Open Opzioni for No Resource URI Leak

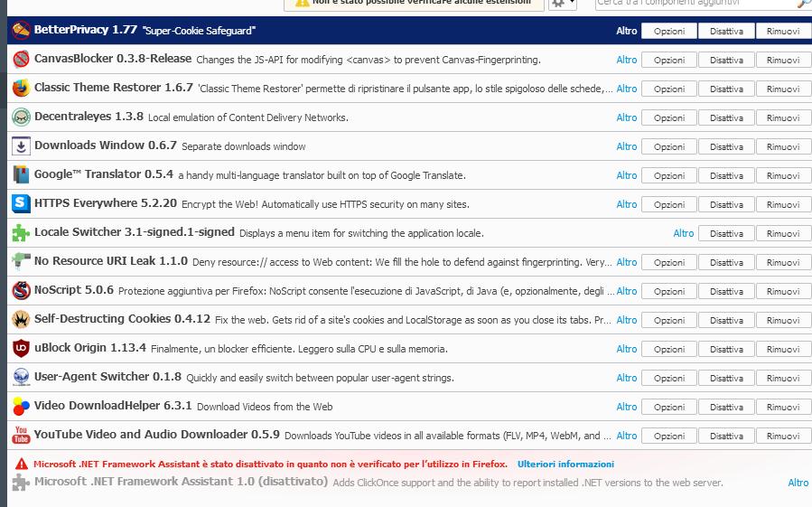669,263
